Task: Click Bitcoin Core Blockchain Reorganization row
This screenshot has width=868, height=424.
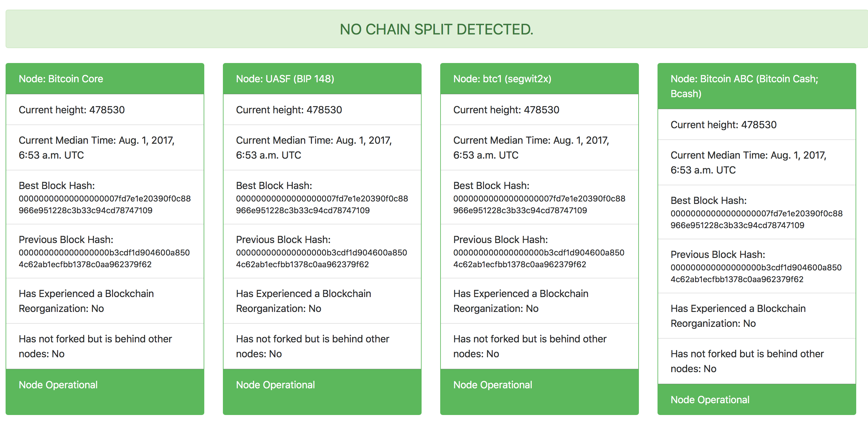Action: point(105,301)
